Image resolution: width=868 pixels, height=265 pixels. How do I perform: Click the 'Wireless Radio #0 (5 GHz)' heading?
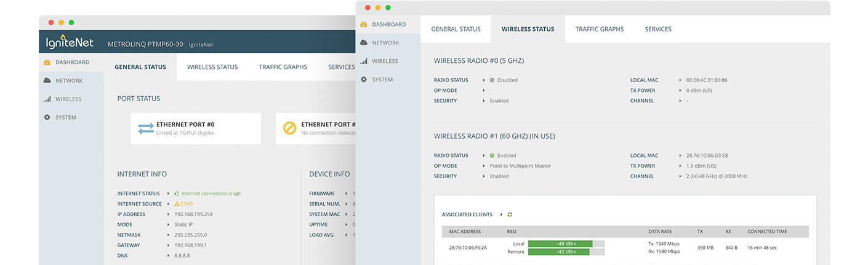click(479, 60)
